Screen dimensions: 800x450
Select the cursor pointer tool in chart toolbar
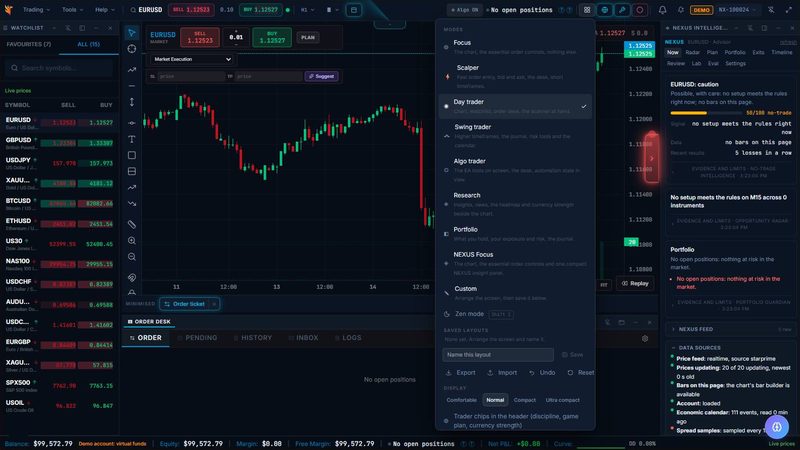click(x=132, y=33)
